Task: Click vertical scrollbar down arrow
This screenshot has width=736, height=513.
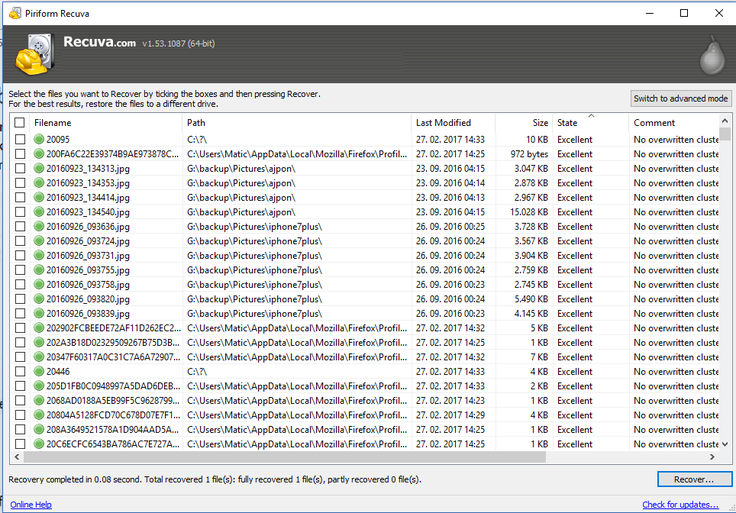Action: [725, 444]
